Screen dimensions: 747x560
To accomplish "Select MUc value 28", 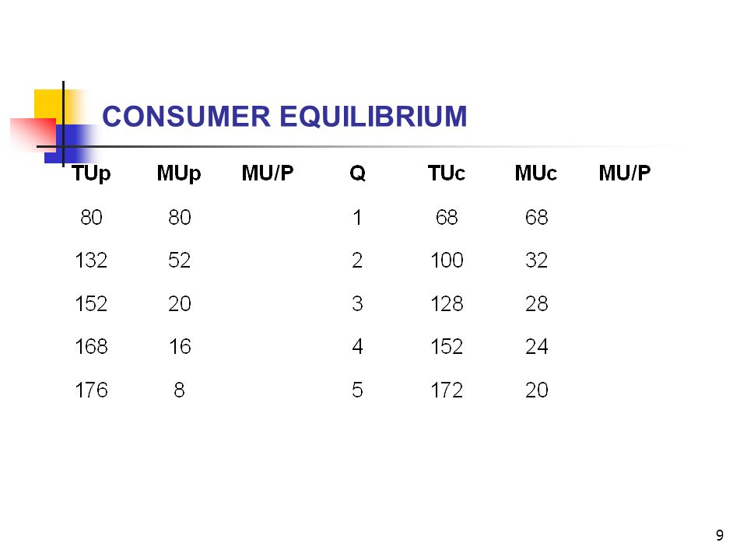I will click(x=536, y=303).
